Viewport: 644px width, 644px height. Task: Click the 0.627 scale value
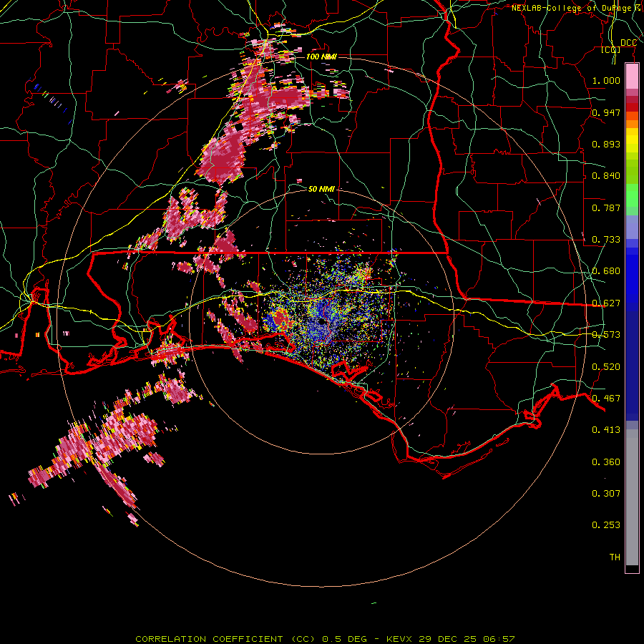pos(606,303)
